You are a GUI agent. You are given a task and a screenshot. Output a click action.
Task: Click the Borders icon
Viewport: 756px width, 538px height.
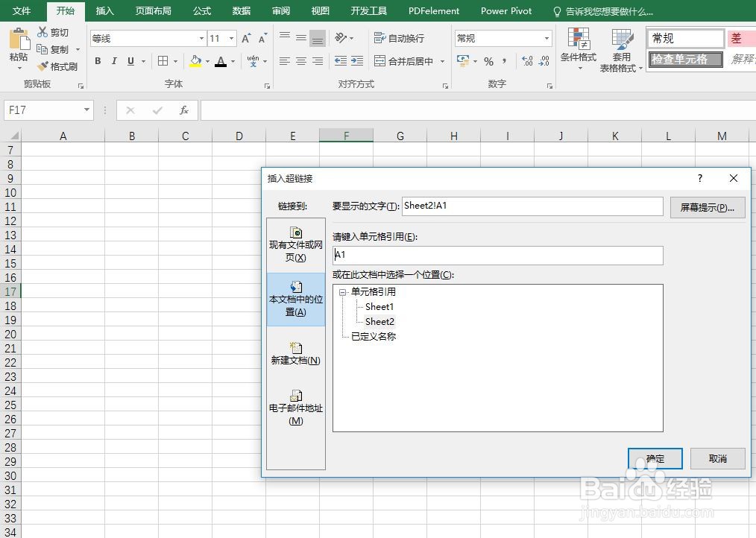[163, 61]
